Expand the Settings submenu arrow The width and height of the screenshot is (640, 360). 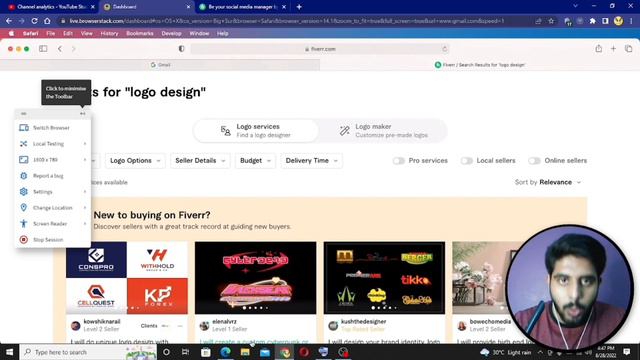coord(85,191)
